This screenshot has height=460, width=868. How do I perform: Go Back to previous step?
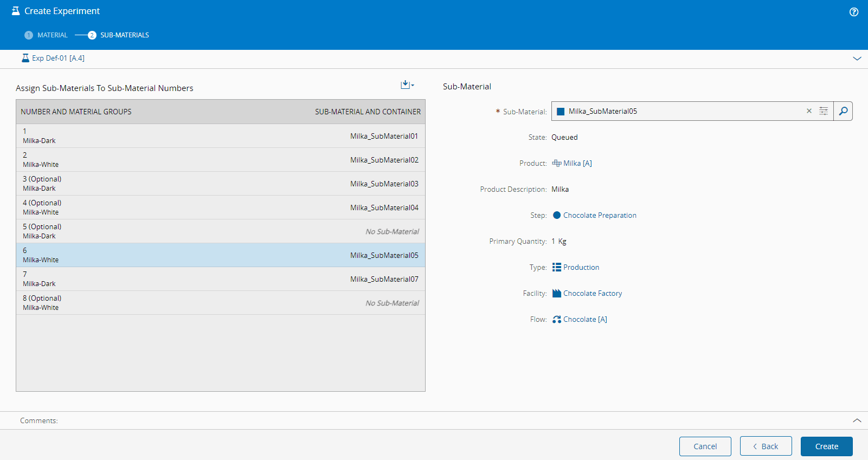(766, 446)
